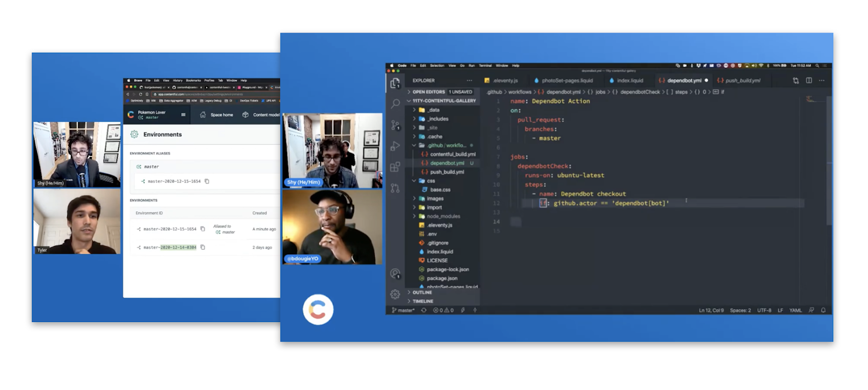This screenshot has height=390, width=868.
Task: Click the Synchronize Changes icon in status bar
Action: [424, 310]
